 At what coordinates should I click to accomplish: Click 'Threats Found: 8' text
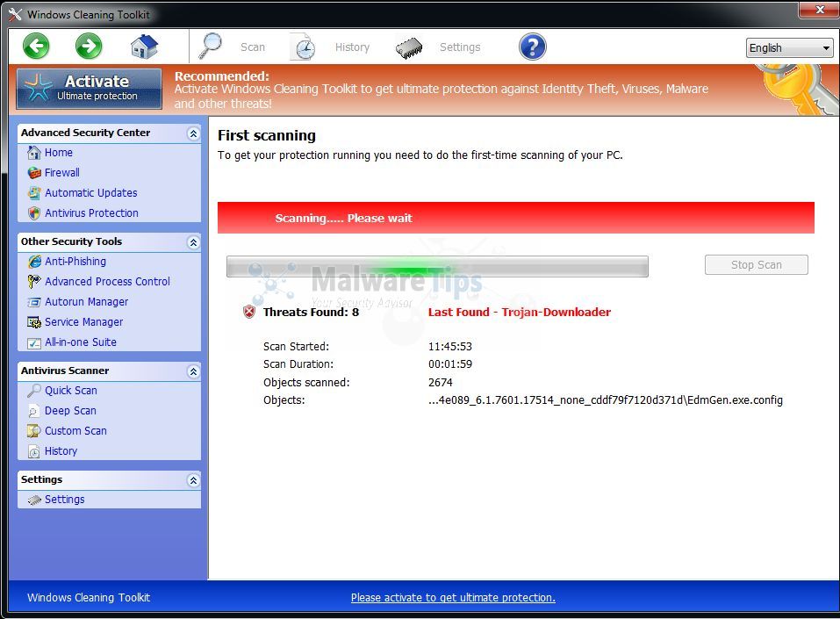[x=311, y=312]
